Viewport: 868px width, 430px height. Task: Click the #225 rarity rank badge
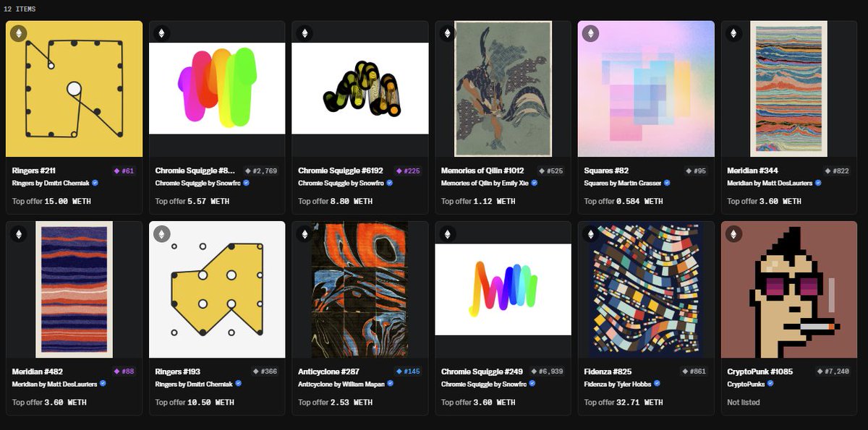click(409, 171)
